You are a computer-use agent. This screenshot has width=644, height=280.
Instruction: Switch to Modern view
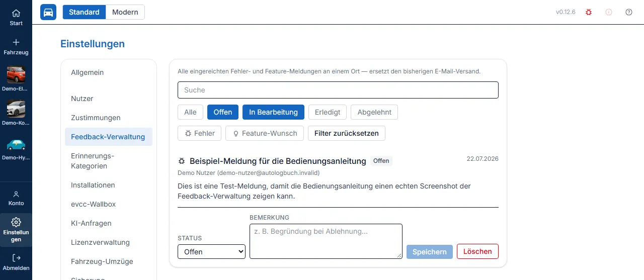125,12
